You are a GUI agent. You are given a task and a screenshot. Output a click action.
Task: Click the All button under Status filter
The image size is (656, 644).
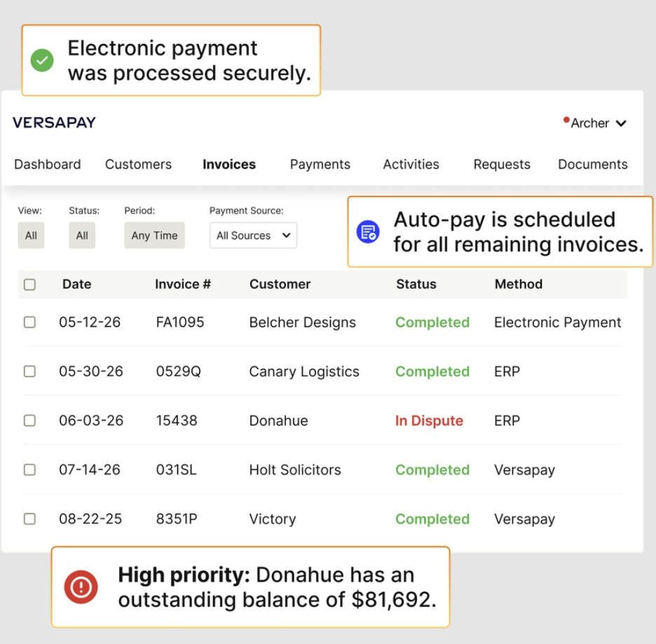point(81,235)
